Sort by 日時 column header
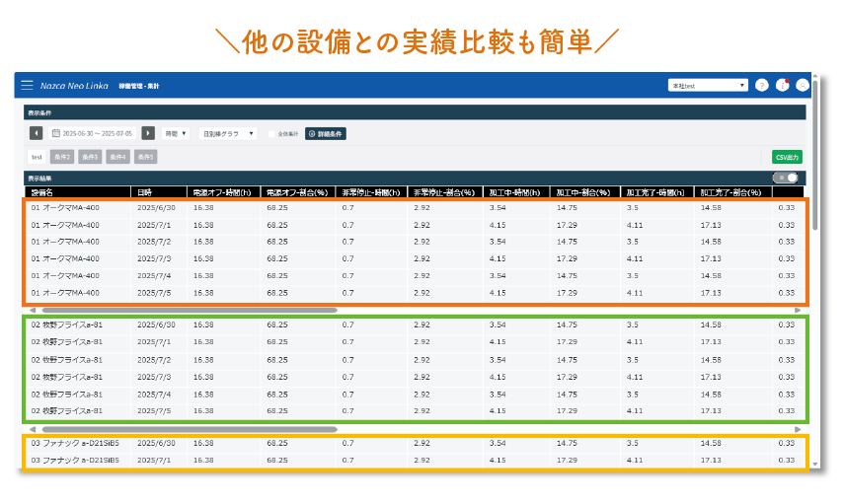Viewport: 844px width, 504px height. (159, 192)
